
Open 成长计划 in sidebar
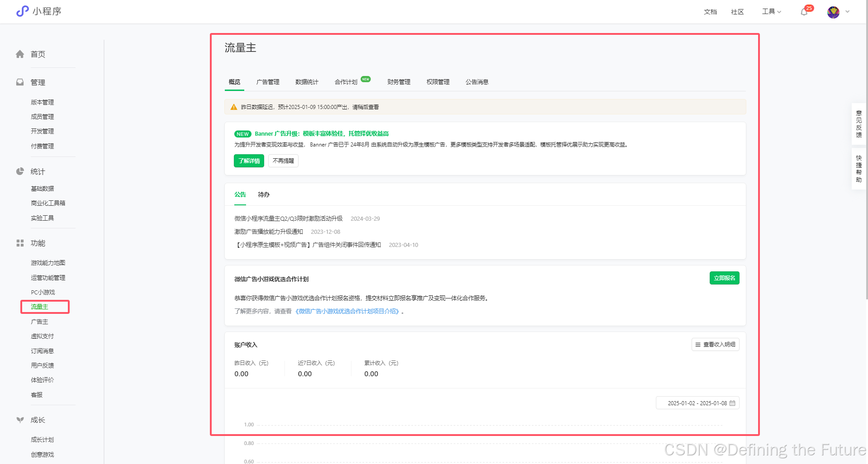pyautogui.click(x=42, y=440)
